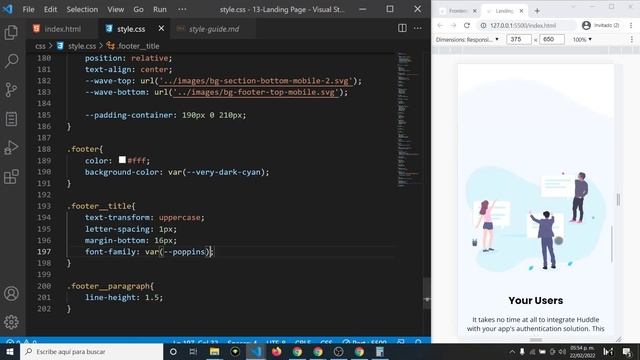
Task: Click the Windows search box
Action: (92, 351)
